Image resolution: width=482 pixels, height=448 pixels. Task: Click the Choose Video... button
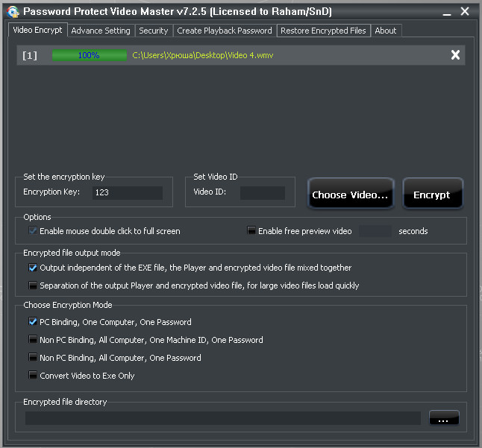click(351, 194)
